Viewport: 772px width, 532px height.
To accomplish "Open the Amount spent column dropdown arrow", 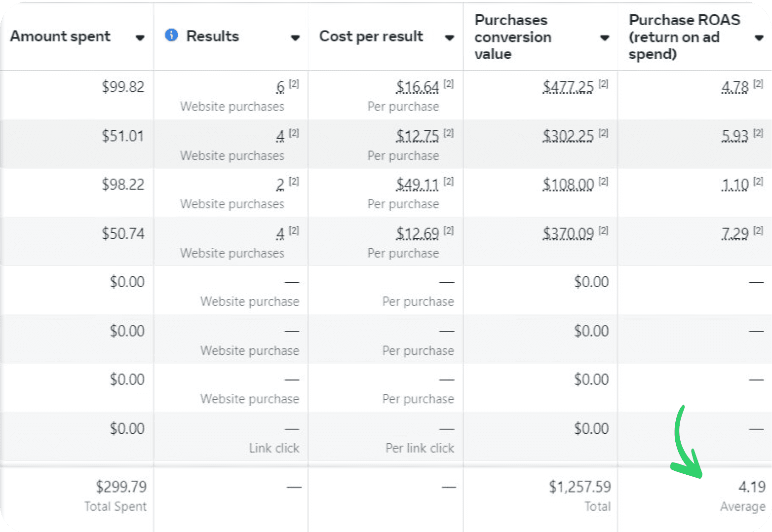I will click(x=140, y=38).
